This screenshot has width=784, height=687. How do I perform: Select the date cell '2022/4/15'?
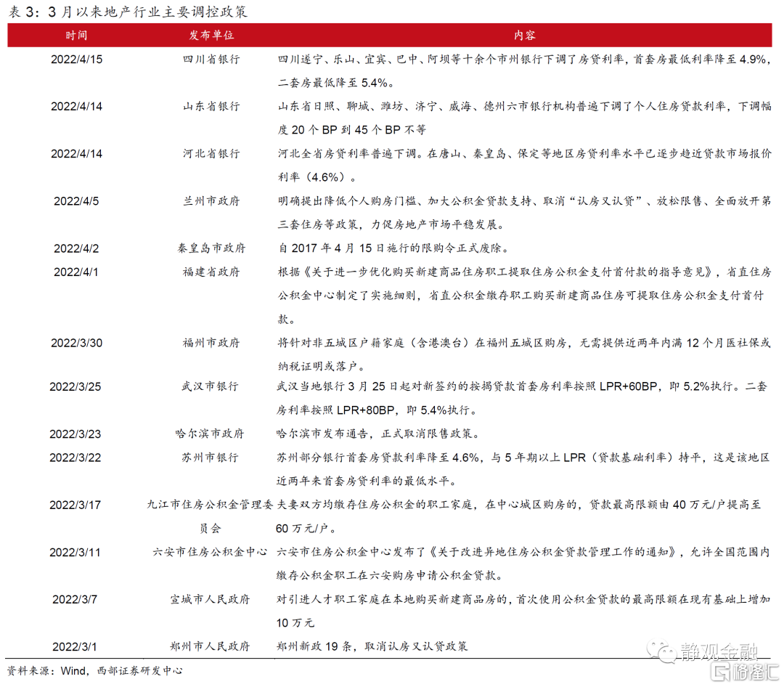[x=76, y=60]
